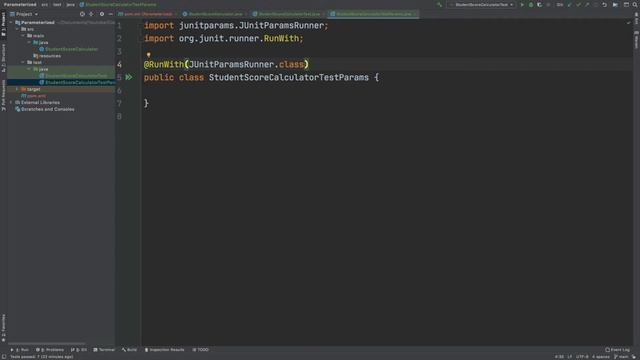Click the inspection checkmark in editor corner

click(629, 23)
